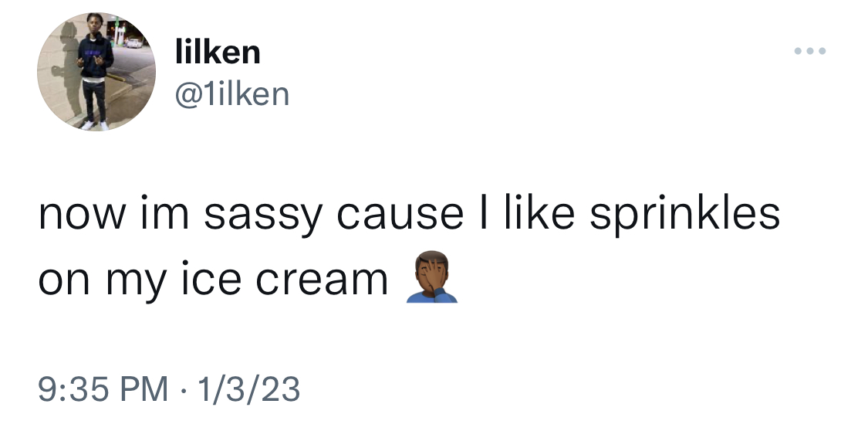Click the capital "I" in the tweet
Viewport: 868px width, 431px height.
pos(483,212)
